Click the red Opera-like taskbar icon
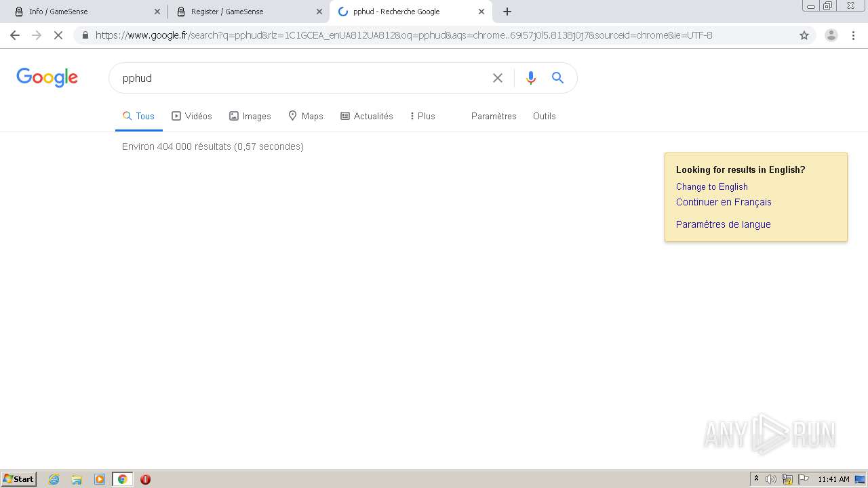This screenshot has height=488, width=868. pyautogui.click(x=145, y=479)
